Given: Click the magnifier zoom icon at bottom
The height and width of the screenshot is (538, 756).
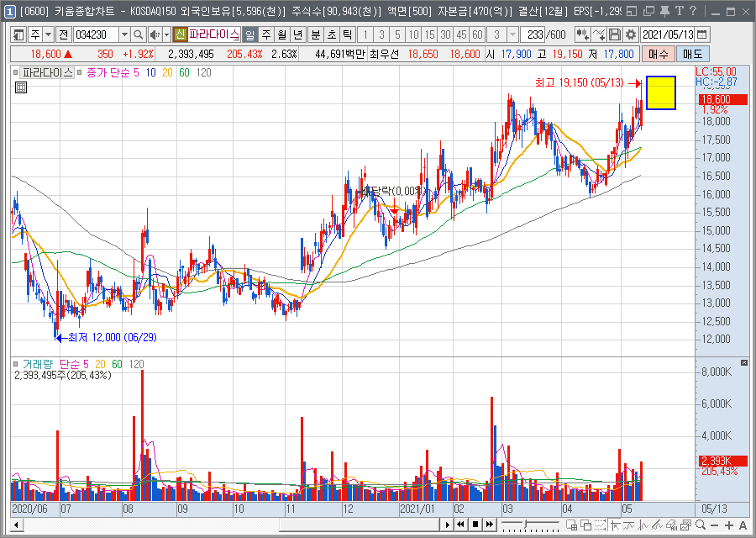Looking at the screenshot, I should tap(701, 525).
